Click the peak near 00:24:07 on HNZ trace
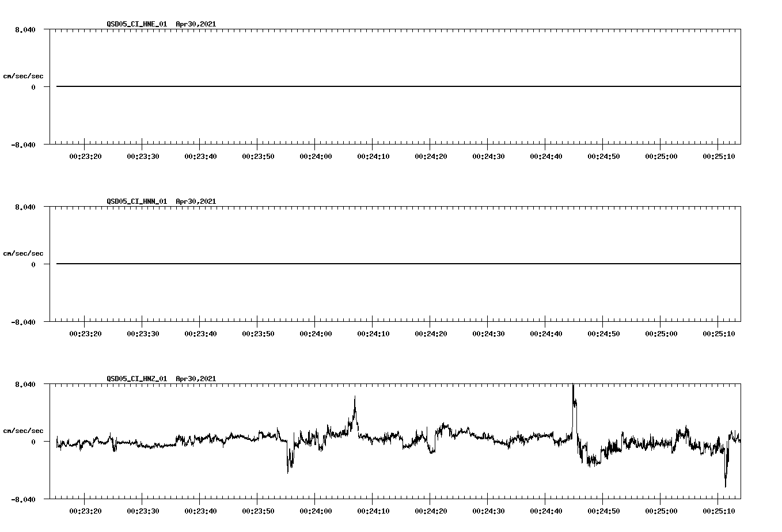The width and height of the screenshot is (782, 532). tap(355, 399)
